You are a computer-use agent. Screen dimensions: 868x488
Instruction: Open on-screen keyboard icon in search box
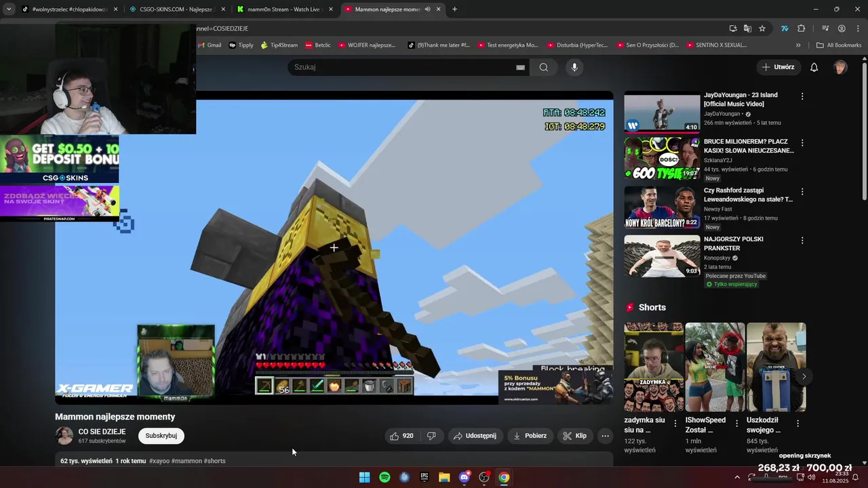click(520, 67)
